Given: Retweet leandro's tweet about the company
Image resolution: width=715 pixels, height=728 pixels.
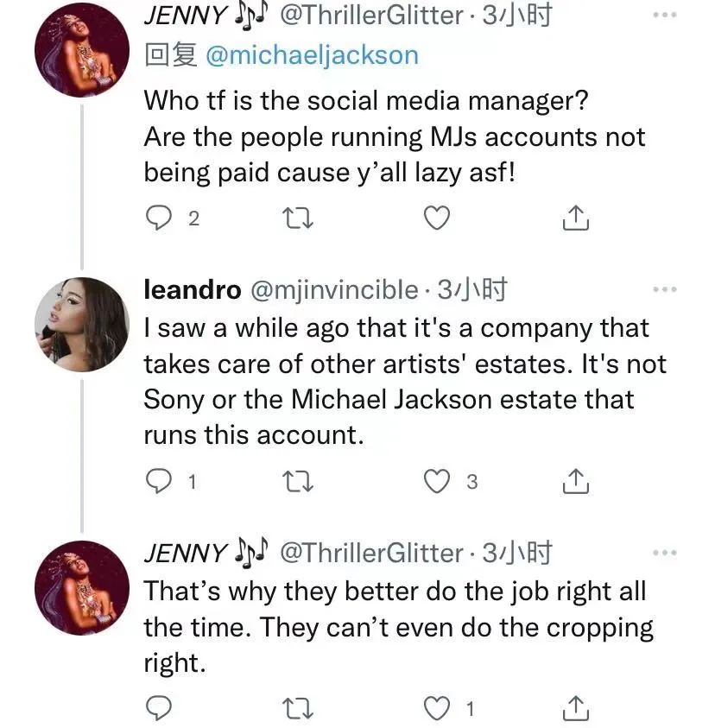Looking at the screenshot, I should [298, 482].
